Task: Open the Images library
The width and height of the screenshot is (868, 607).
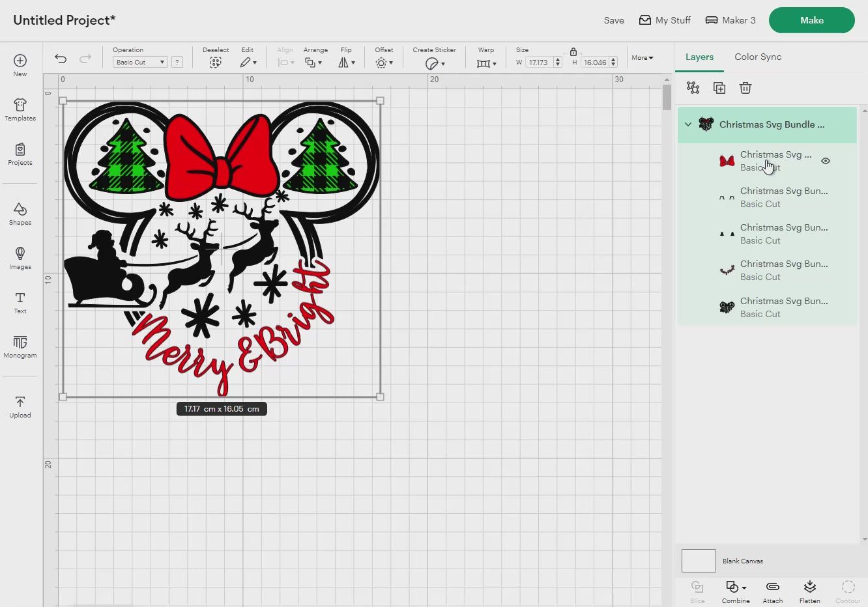Action: (x=20, y=258)
